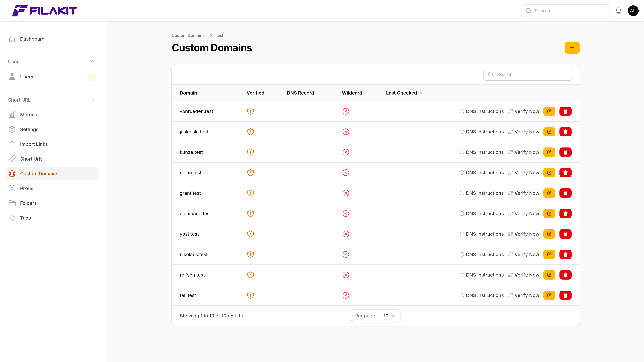Delete the feil.test domain
This screenshot has width=644, height=362.
565,295
